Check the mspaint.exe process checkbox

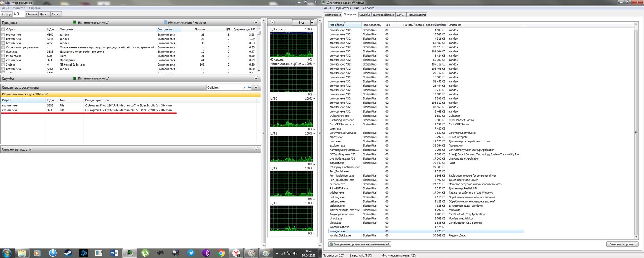[x=3, y=56]
